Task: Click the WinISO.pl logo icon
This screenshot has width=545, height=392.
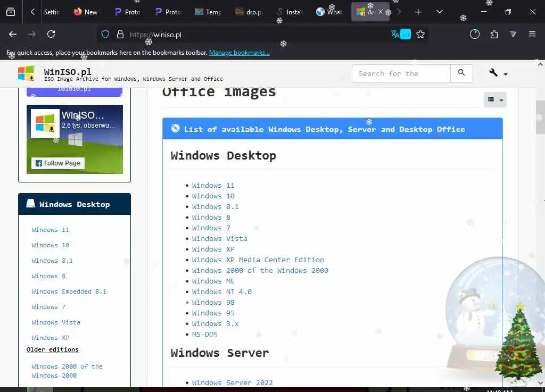Action: click(27, 73)
